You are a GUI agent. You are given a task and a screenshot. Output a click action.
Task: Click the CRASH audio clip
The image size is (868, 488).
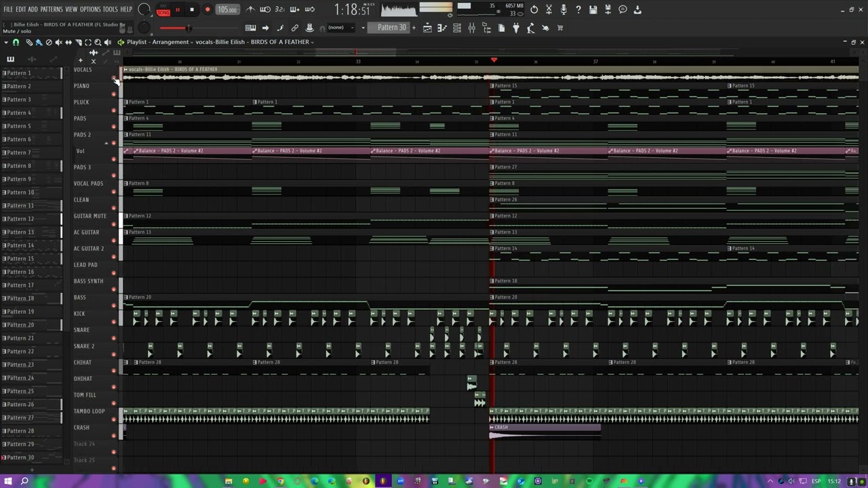point(545,432)
